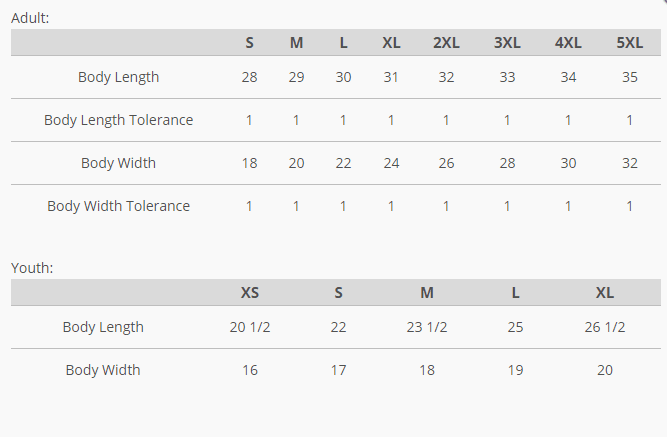Click the Adult section heading
667x437 pixels.
(x=30, y=17)
